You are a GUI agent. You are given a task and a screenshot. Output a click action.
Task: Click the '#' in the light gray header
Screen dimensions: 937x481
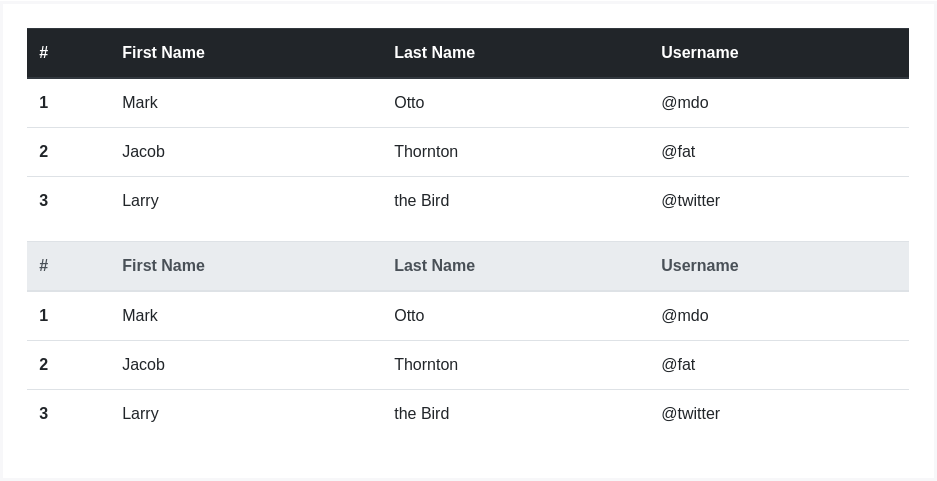44,266
